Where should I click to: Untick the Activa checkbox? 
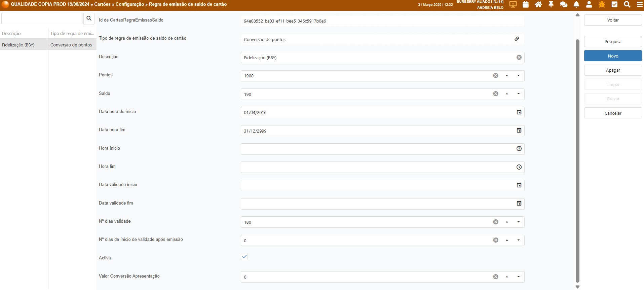(x=244, y=257)
